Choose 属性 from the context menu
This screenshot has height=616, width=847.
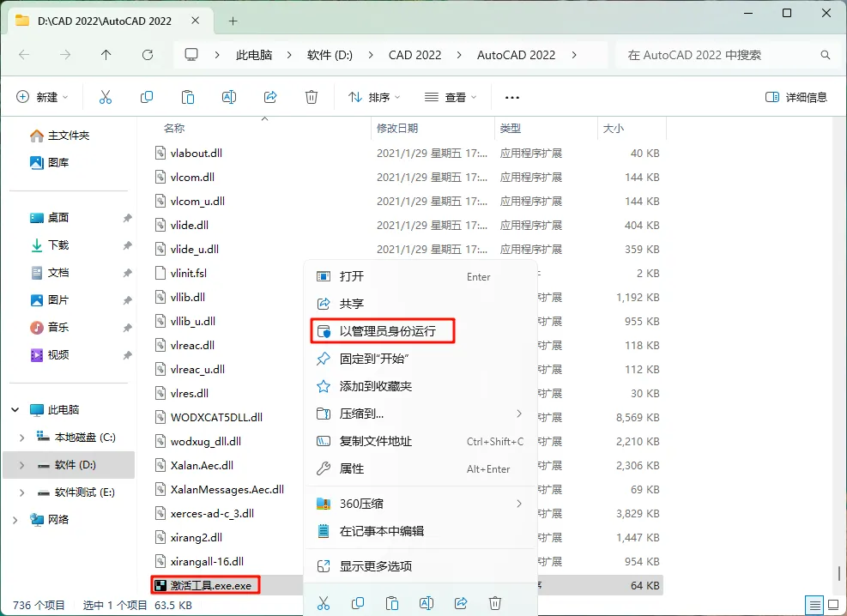pyautogui.click(x=420, y=469)
